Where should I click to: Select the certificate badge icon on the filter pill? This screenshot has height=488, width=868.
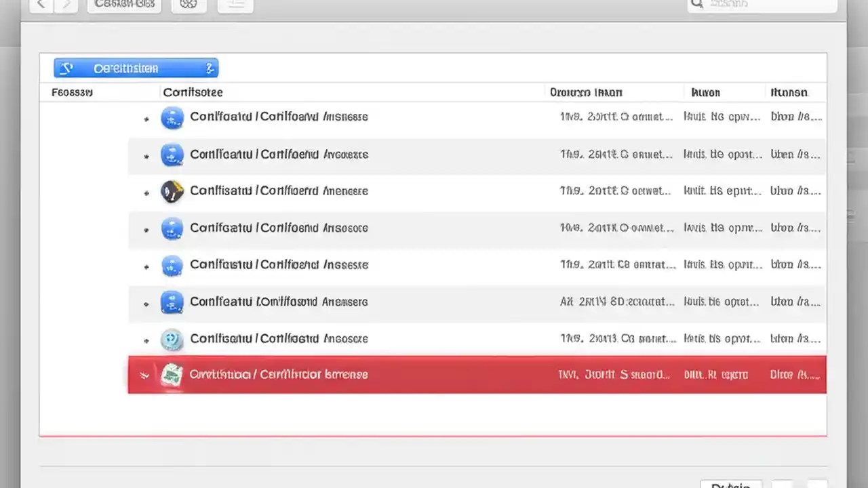tap(66, 68)
